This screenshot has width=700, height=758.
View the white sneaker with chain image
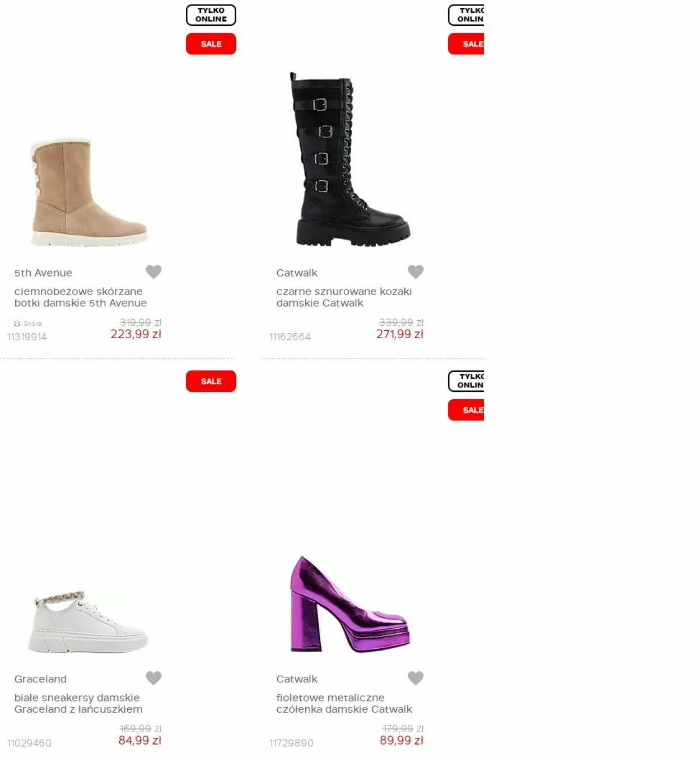(x=88, y=621)
